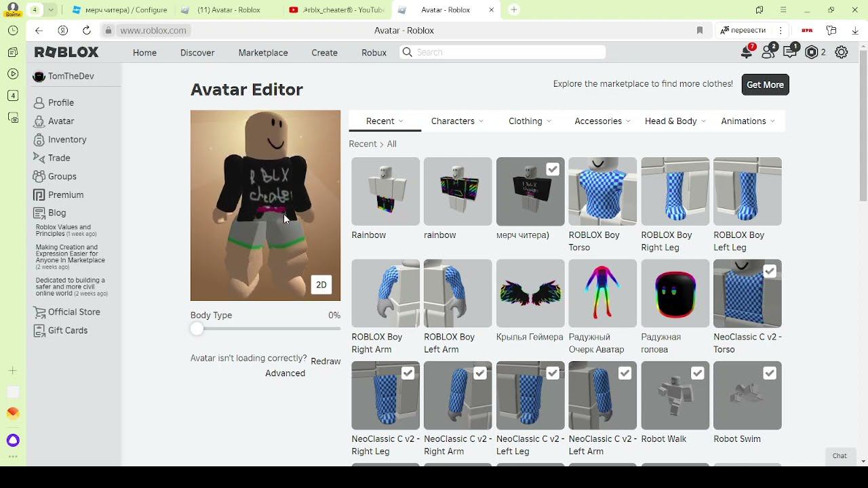Expand the Accessories dropdown
The image size is (868, 488).
tap(602, 121)
